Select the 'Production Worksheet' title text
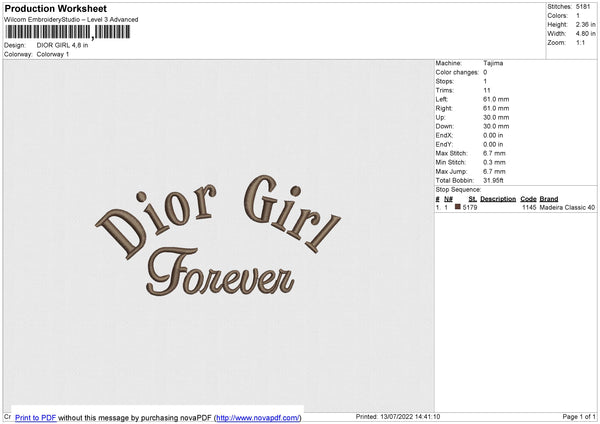The height and width of the screenshot is (424, 600). pos(55,8)
